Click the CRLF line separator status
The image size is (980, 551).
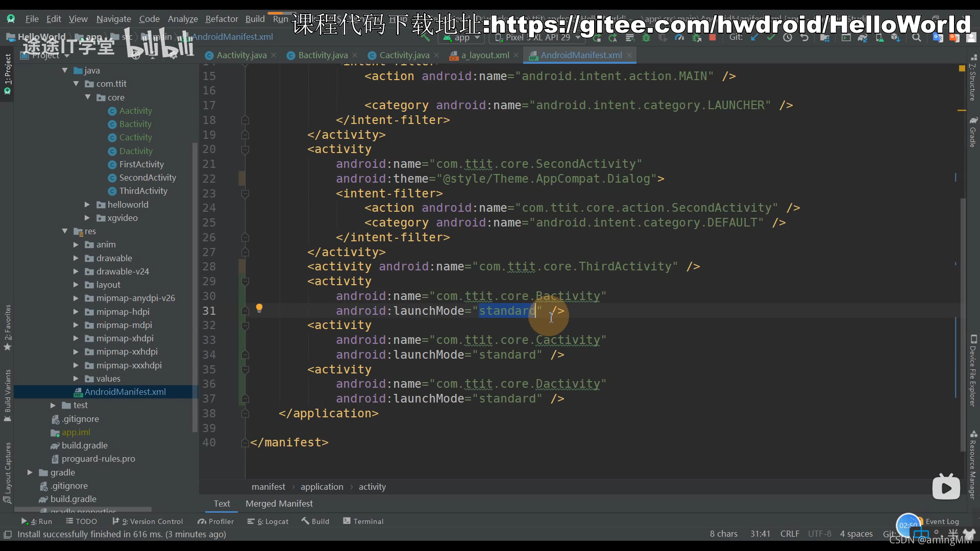pyautogui.click(x=790, y=534)
